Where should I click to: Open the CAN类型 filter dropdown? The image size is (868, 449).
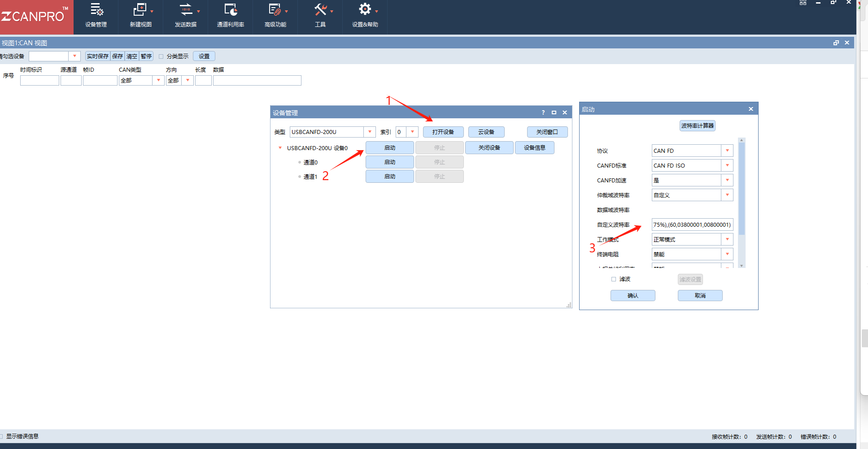[158, 80]
